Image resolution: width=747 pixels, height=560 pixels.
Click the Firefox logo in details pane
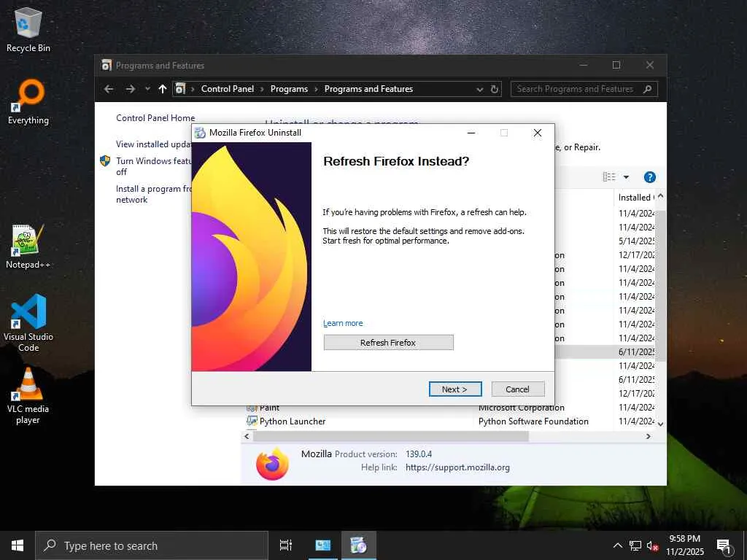point(272,464)
